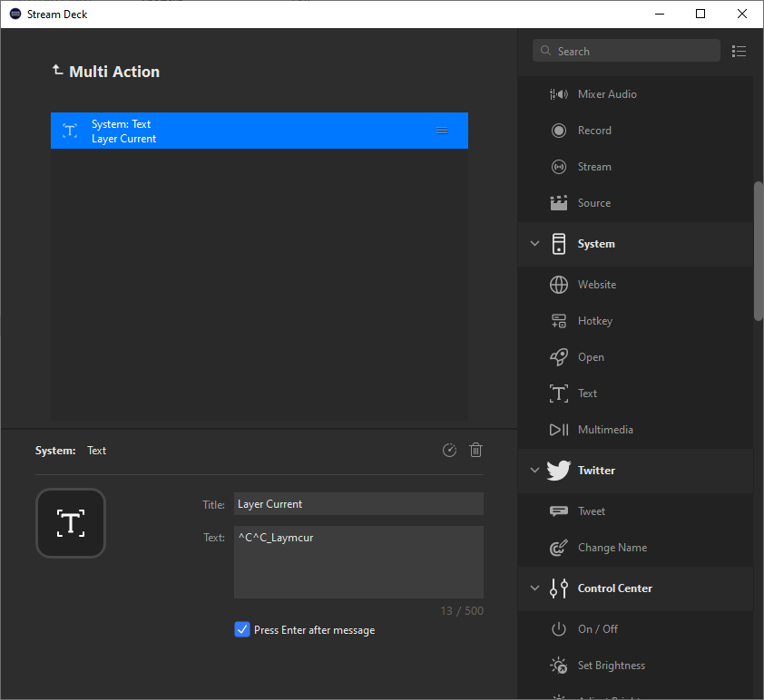
Task: Select the Set Brightness action icon
Action: [558, 665]
